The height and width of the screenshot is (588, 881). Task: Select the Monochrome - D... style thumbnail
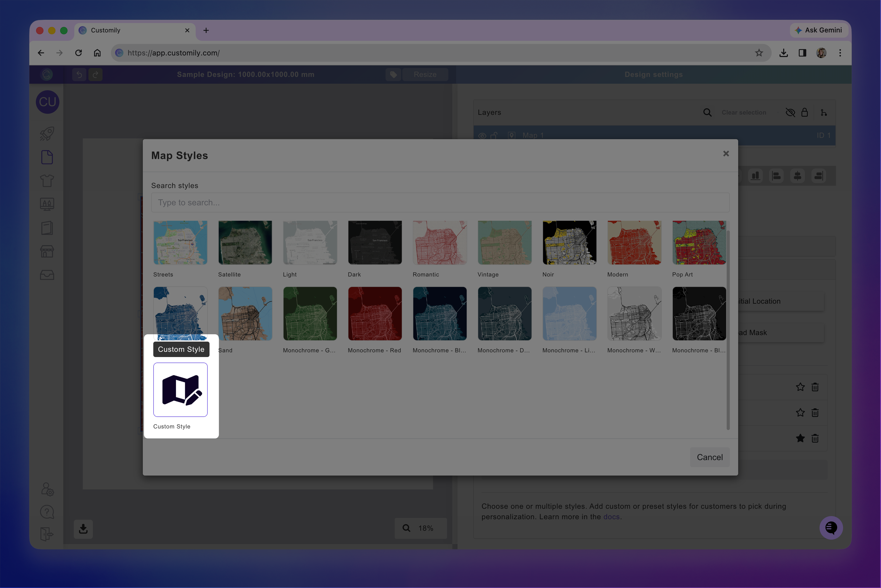(x=505, y=314)
